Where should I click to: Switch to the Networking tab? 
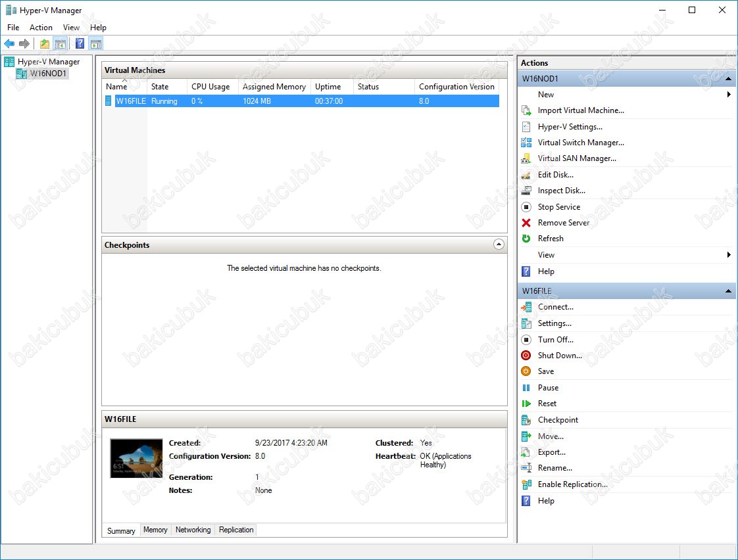193,530
